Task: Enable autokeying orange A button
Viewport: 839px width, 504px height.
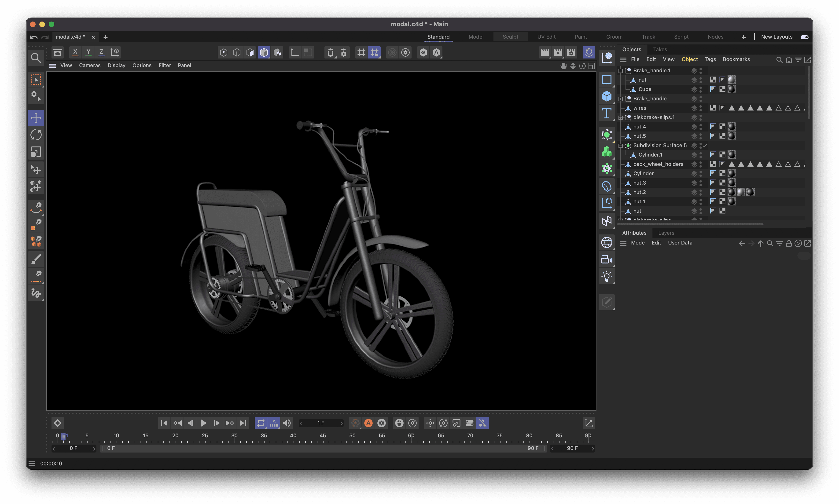Action: (x=368, y=423)
